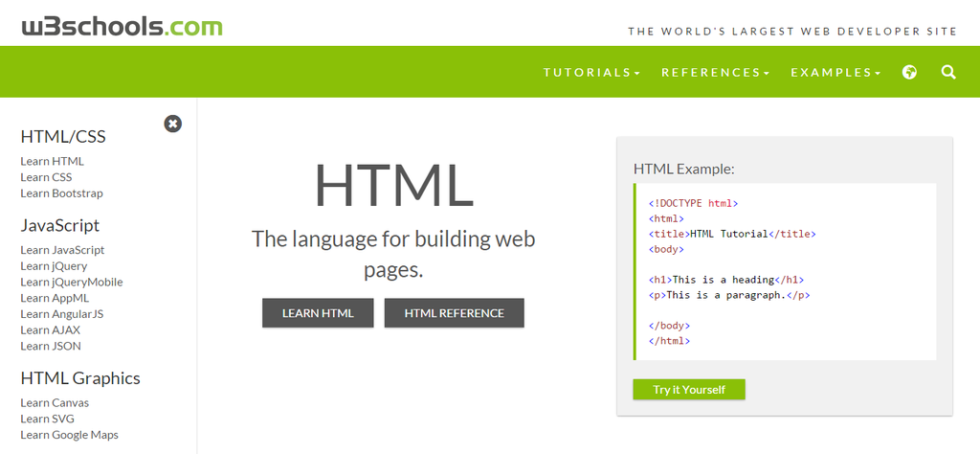Click 'THE WORLD'S LARGEST WEB DEVELOPER SITE' tagline
980x454 pixels.
coord(792,32)
